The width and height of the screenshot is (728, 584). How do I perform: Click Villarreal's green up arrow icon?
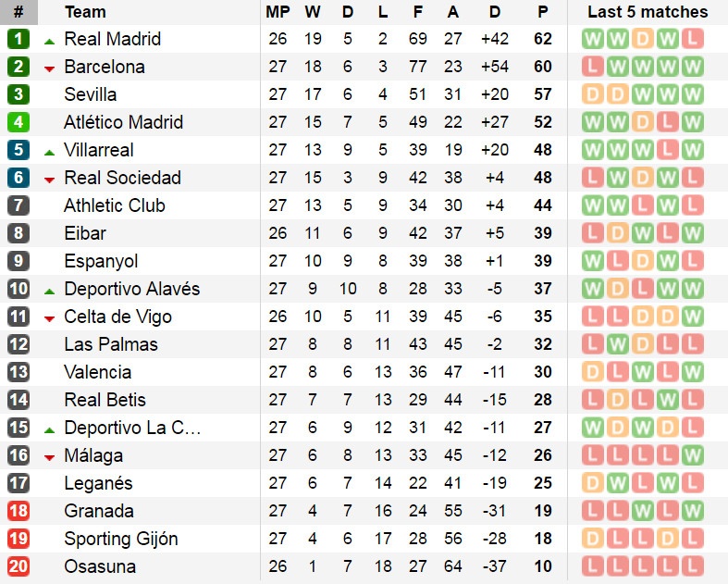click(49, 152)
